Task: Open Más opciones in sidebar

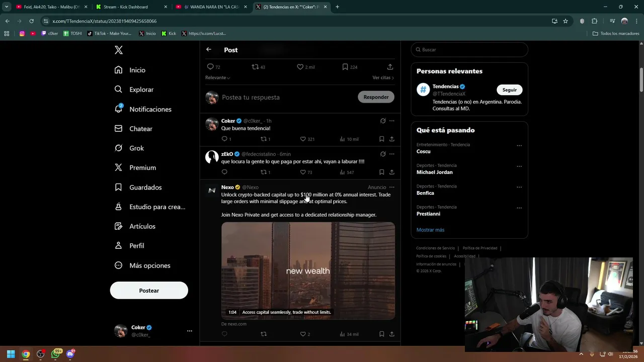Action: click(x=142, y=265)
